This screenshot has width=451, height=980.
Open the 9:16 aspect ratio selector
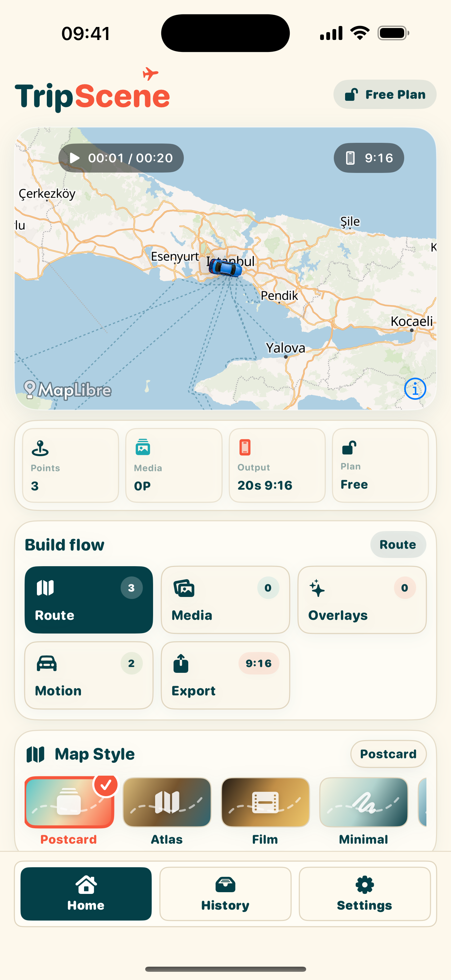point(368,158)
